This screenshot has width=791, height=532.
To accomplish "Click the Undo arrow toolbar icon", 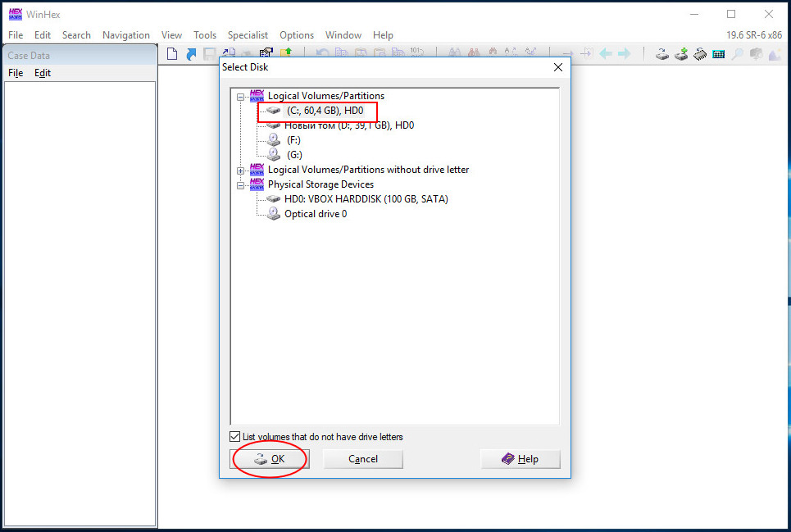I will tap(322, 52).
